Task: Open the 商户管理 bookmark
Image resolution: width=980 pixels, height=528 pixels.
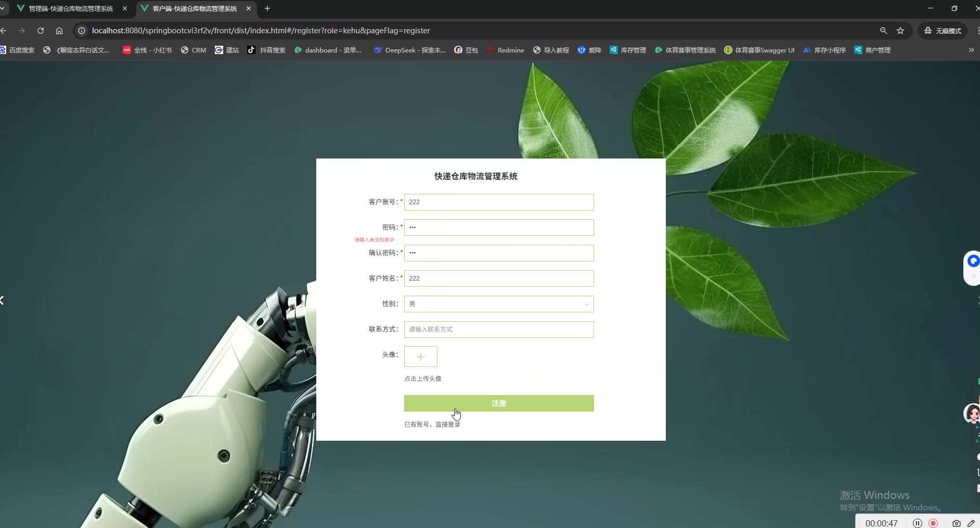Action: [x=872, y=50]
